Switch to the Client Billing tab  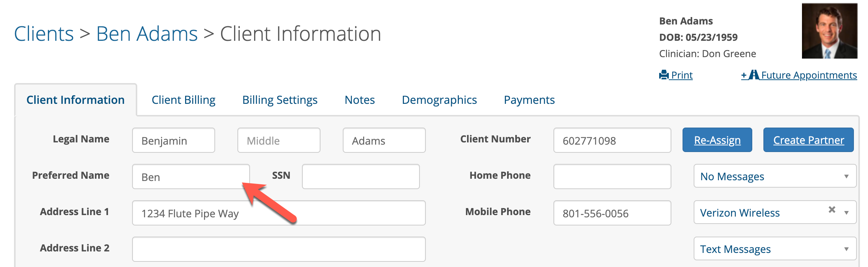click(x=183, y=100)
